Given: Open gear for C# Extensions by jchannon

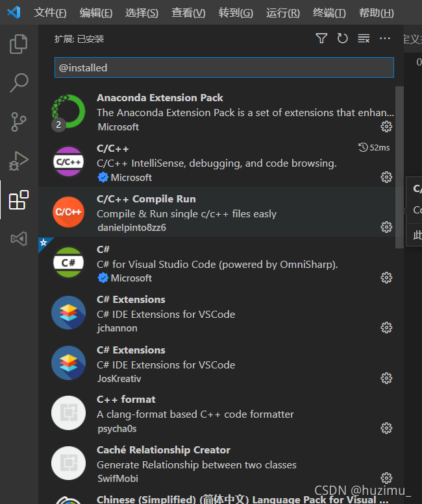Looking at the screenshot, I should (386, 328).
